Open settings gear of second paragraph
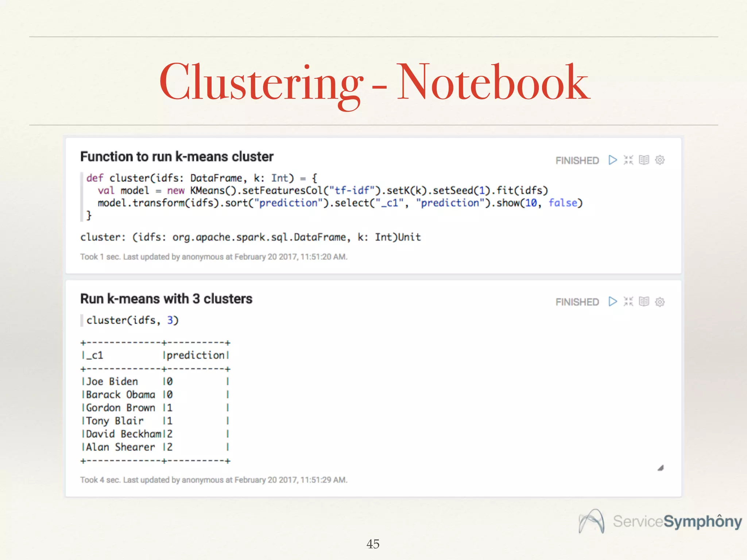This screenshot has width=747, height=560. 659,302
